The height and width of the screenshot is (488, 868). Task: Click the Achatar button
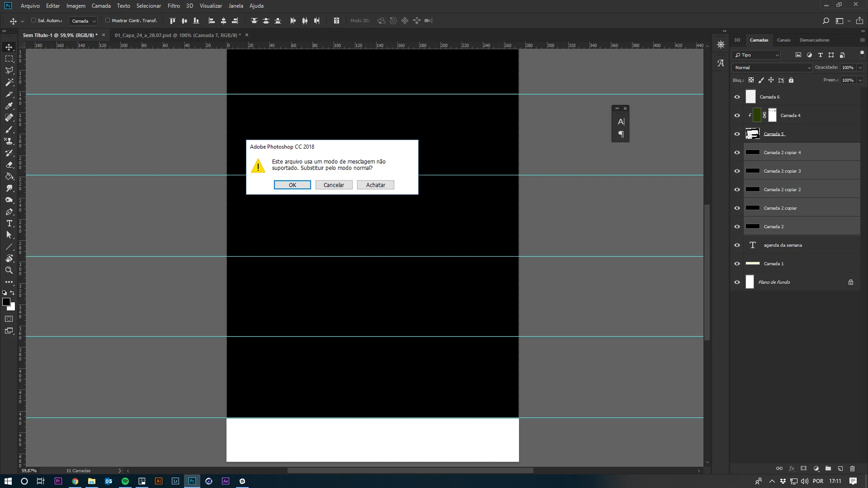375,185
